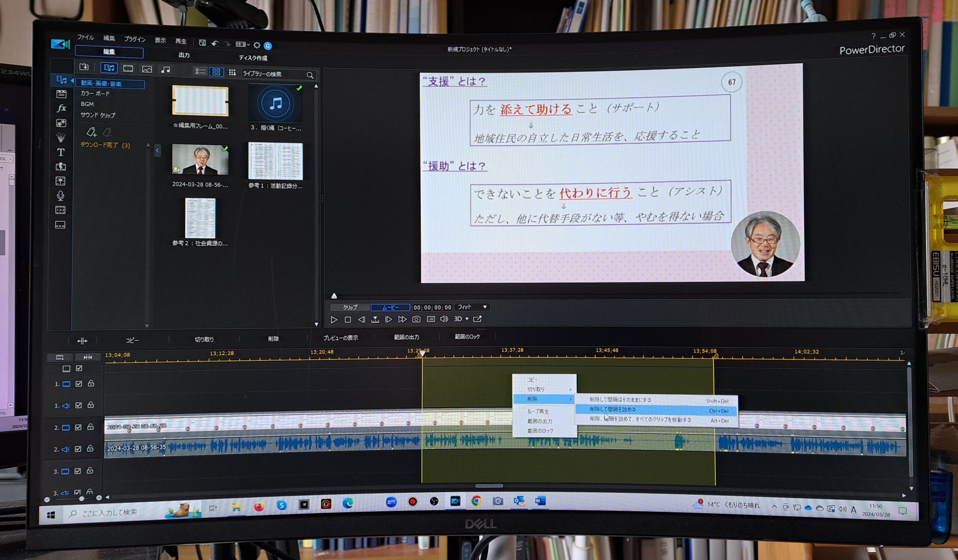This screenshot has height=560, width=958.
Task: Switch to the ディスク作成 tab
Action: [x=253, y=58]
